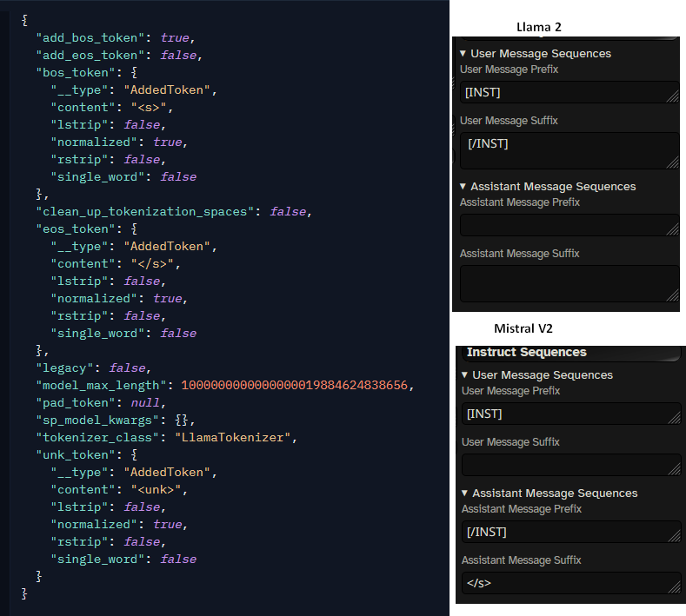Collapse User Message Sequences in Mistral V2 panel
The width and height of the screenshot is (686, 616).
point(464,374)
